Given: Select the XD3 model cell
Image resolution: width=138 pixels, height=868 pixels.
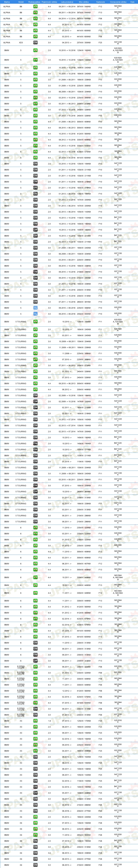Looking at the screenshot, I should 21,43.
